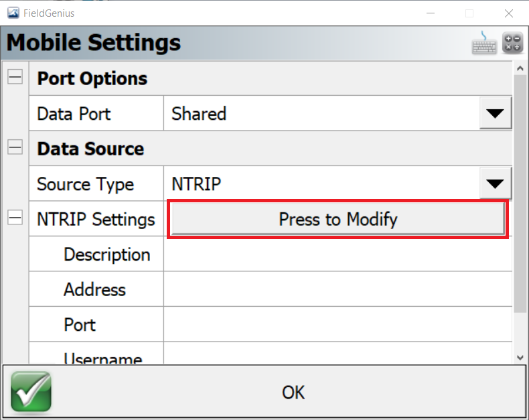Click the Description value field
The width and height of the screenshot is (529, 420).
click(337, 254)
